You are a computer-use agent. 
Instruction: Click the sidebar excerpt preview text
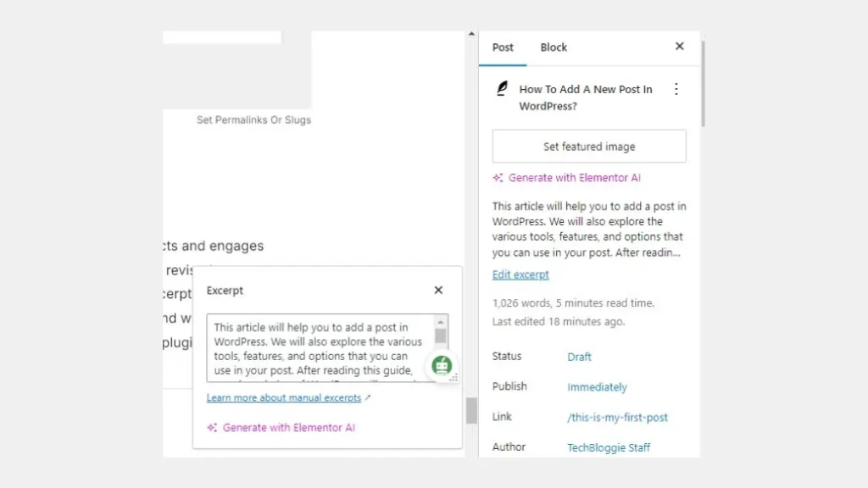pos(589,229)
